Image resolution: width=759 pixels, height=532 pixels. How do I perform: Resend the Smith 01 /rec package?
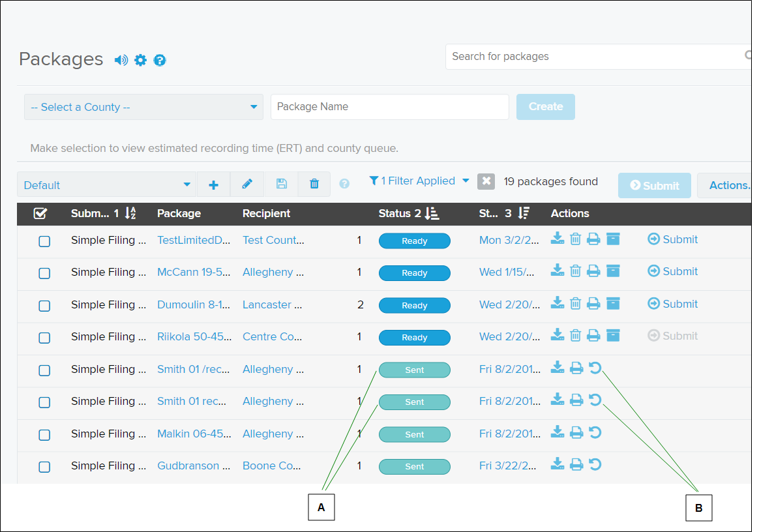point(595,368)
